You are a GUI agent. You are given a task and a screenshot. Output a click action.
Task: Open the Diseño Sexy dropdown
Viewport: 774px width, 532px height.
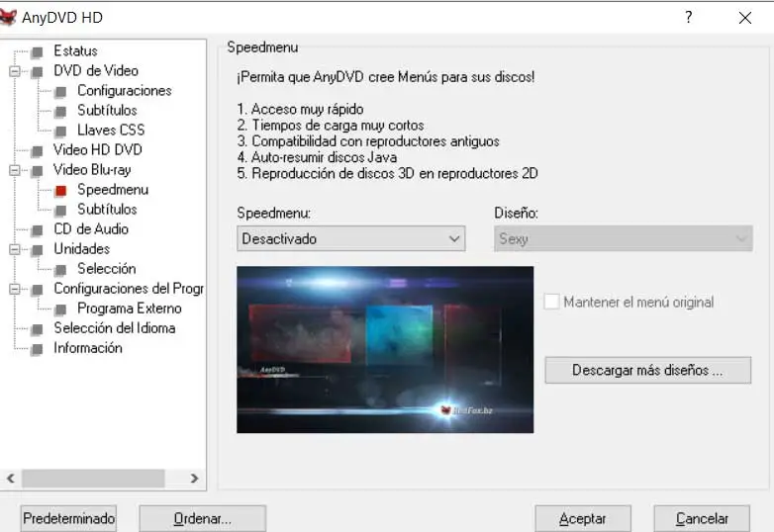pyautogui.click(x=623, y=238)
